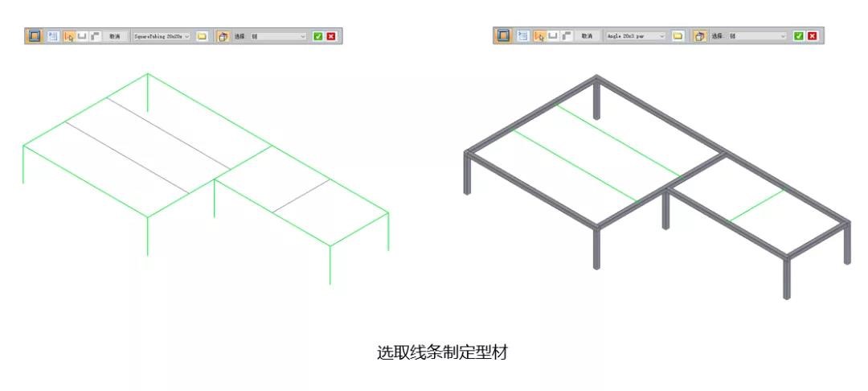This screenshot has width=868, height=391.
Task: Click the frame tool icon on the left toolbar
Action: (35, 36)
